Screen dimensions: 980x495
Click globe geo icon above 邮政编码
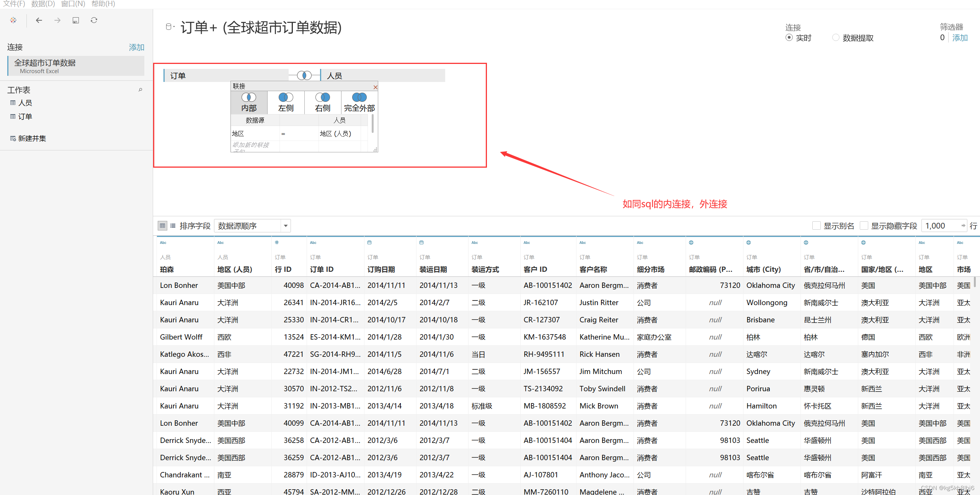(x=691, y=243)
